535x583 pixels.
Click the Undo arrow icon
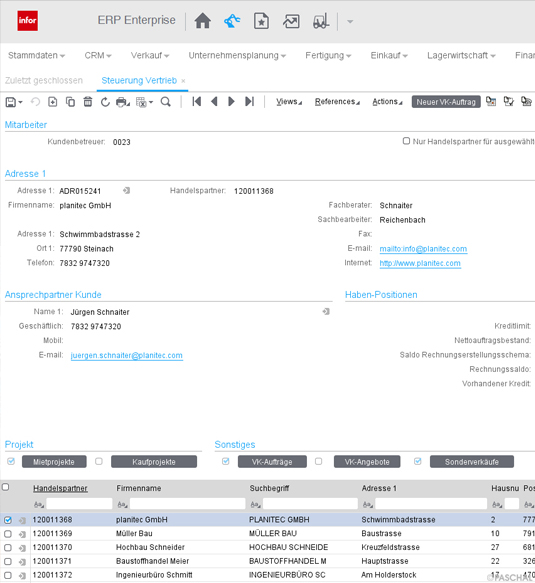(35, 102)
